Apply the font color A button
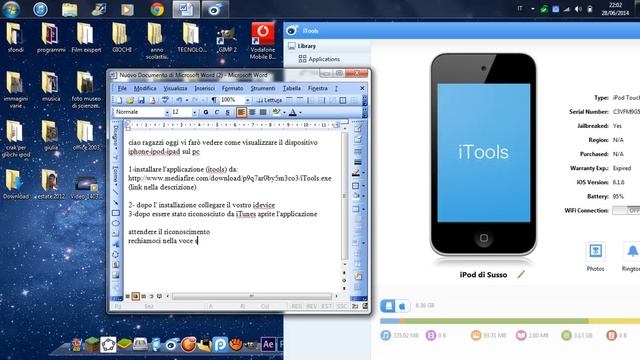 click(x=293, y=112)
